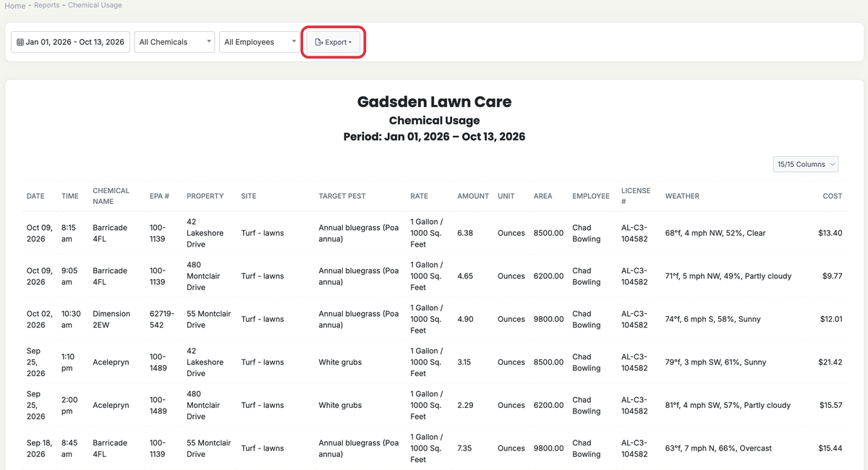The width and height of the screenshot is (868, 470).
Task: Click the PROPERTY column header
Action: (205, 196)
